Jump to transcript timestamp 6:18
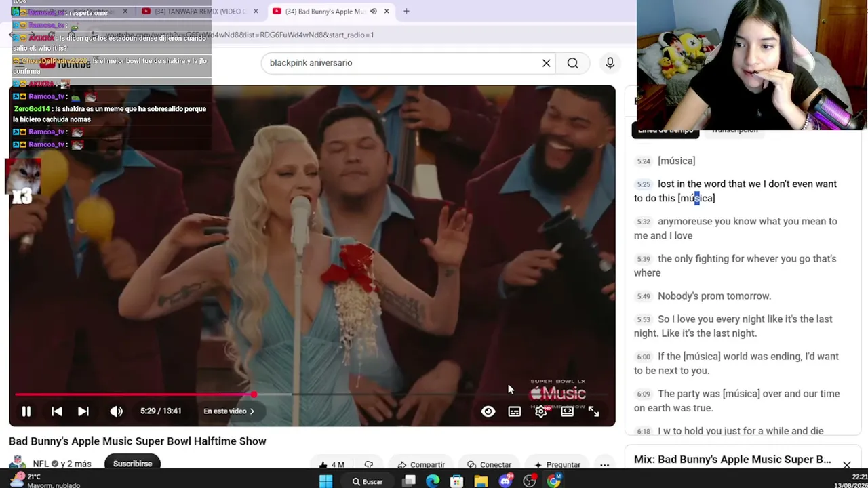This screenshot has width=868, height=488. point(644,431)
